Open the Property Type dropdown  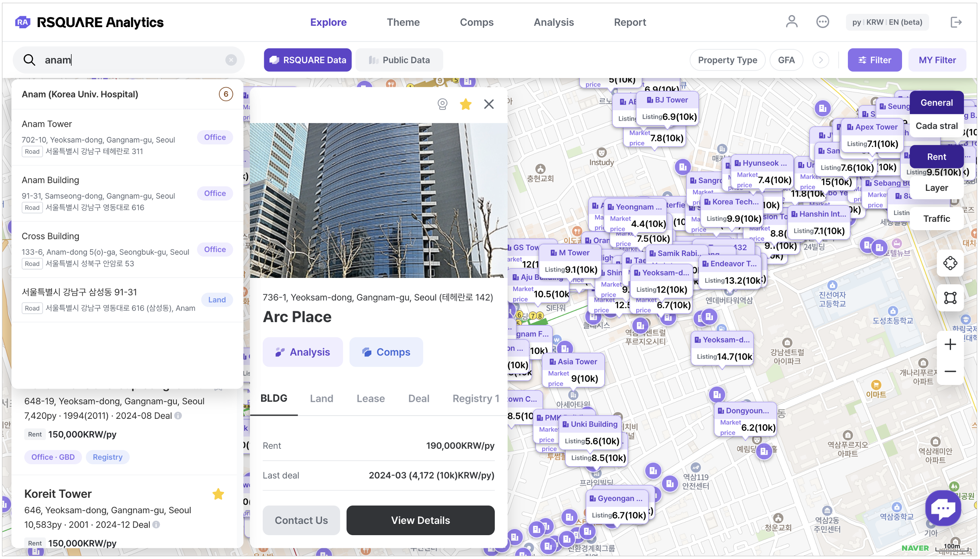(x=727, y=60)
